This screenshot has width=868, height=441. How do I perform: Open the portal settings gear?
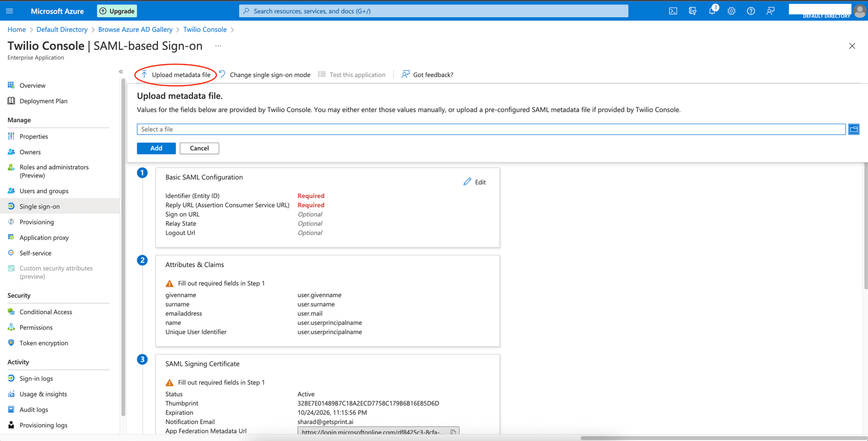click(x=731, y=11)
